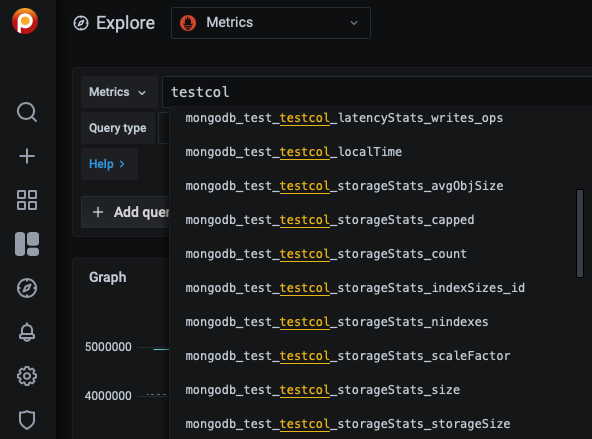Open the Metrics datasource dropdown

pyautogui.click(x=271, y=23)
